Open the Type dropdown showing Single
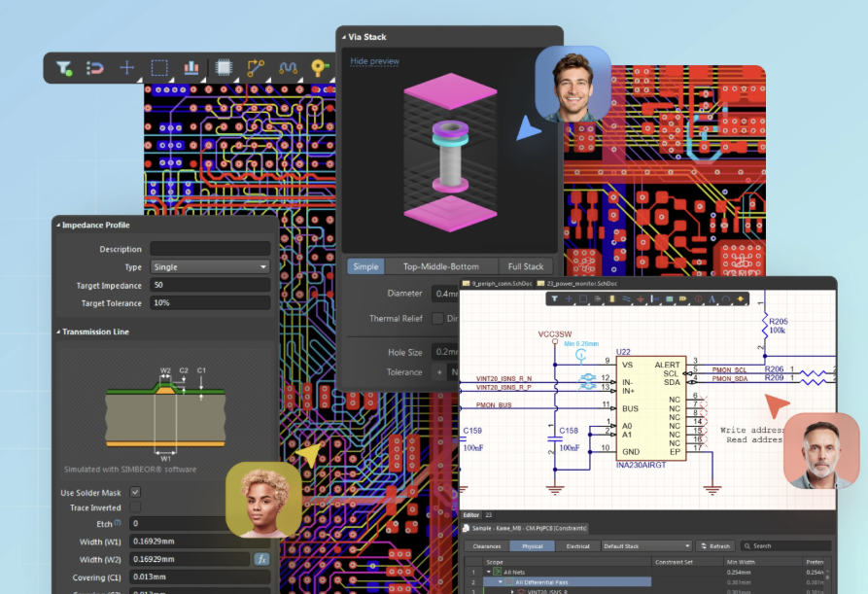 pyautogui.click(x=210, y=266)
